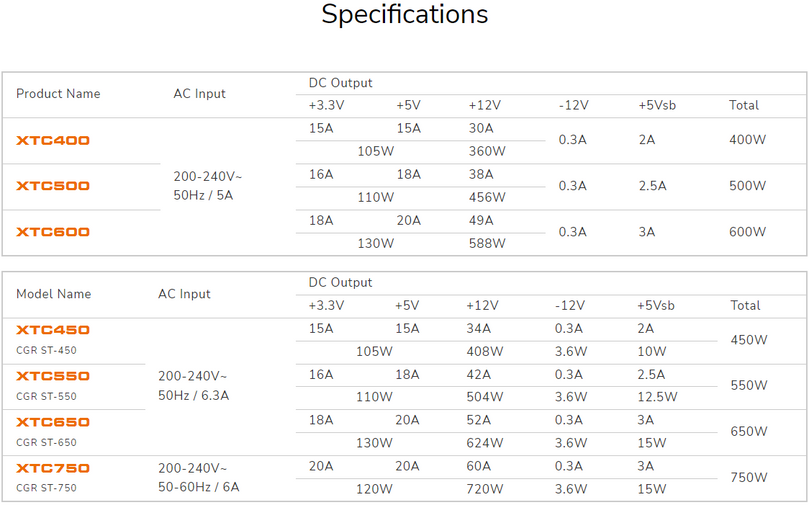Click the 50-60Hz / 6A AC input cell
Viewport: 809px width, 505px height.
click(198, 488)
